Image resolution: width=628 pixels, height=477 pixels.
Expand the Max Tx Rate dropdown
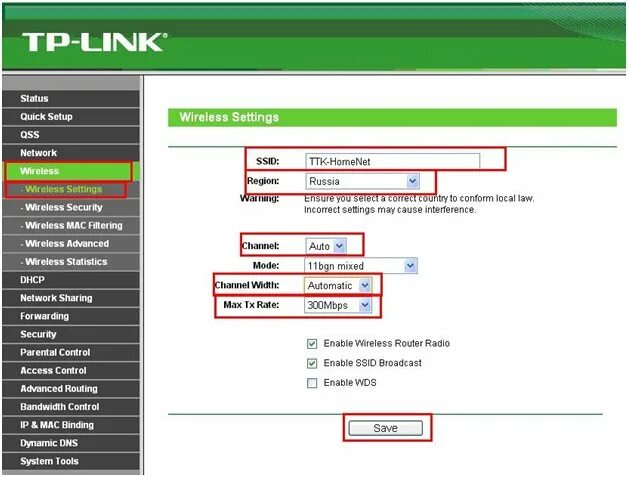(338, 305)
